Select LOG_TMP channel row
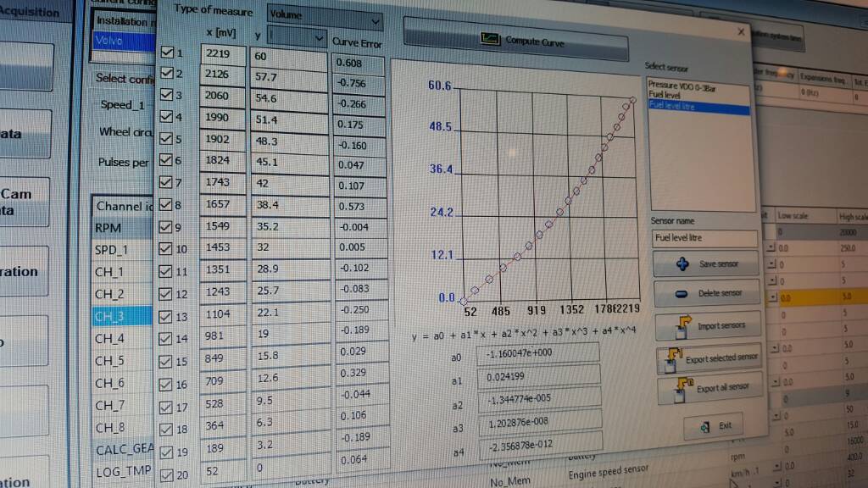This screenshot has height=488, width=868. [122, 471]
